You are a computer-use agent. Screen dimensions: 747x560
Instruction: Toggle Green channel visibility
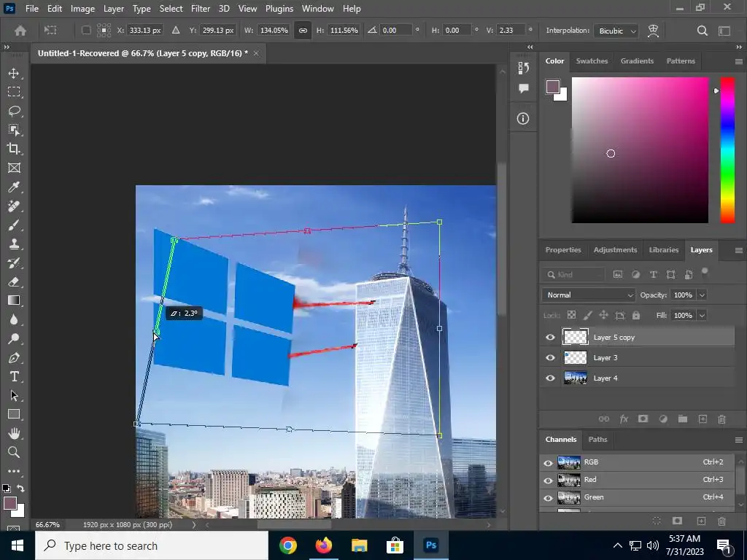tap(548, 497)
